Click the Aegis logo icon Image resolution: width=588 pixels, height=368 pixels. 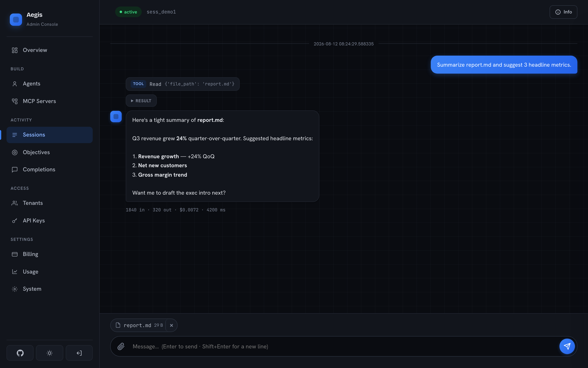point(16,19)
